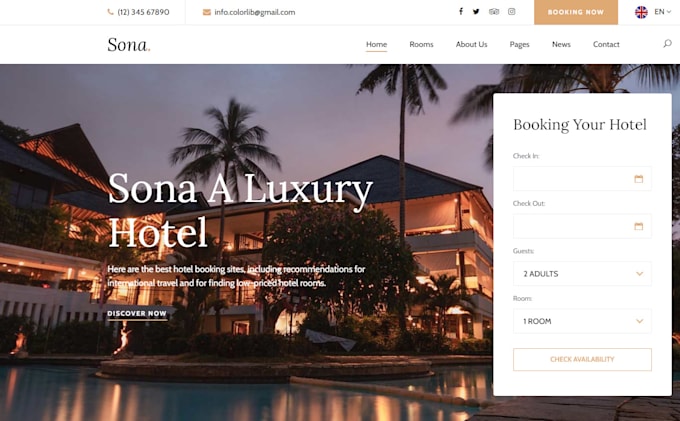Screen dimensions: 680x421
Task: Click the UK flag icon
Action: [x=641, y=12]
